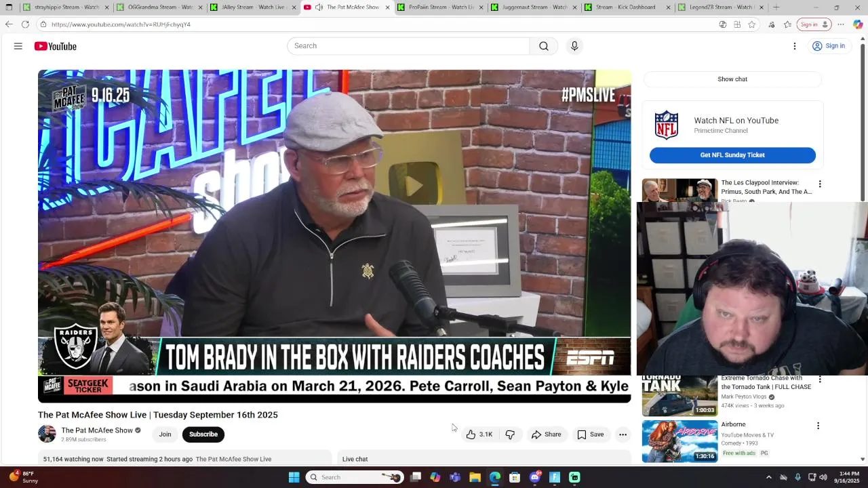Image resolution: width=868 pixels, height=488 pixels.
Task: Open Task View on taskbar
Action: pyautogui.click(x=416, y=477)
